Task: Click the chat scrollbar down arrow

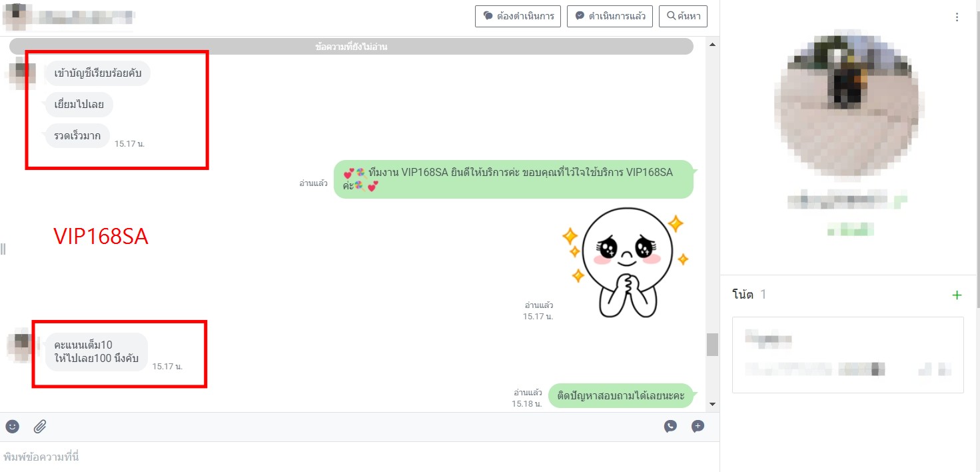Action: tap(712, 404)
